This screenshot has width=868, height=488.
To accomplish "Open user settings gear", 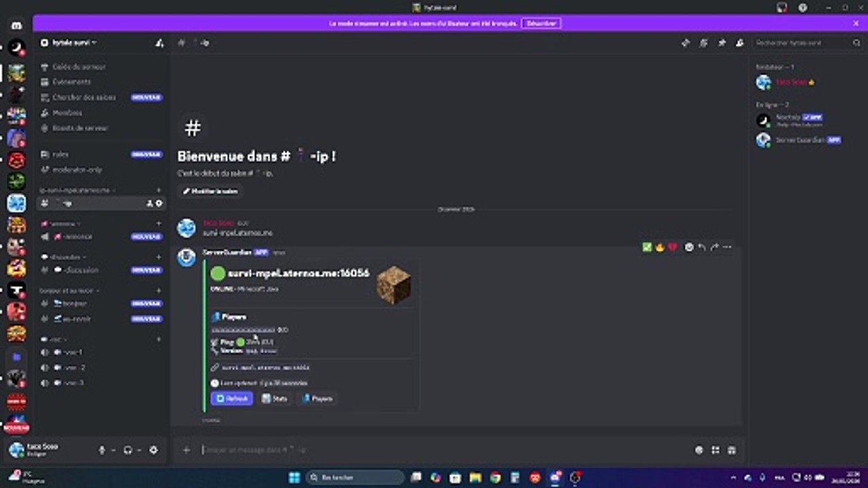I will 153,450.
